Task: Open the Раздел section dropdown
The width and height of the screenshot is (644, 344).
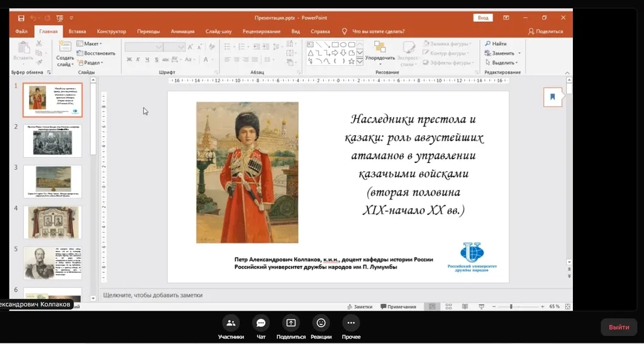Action: [90, 63]
